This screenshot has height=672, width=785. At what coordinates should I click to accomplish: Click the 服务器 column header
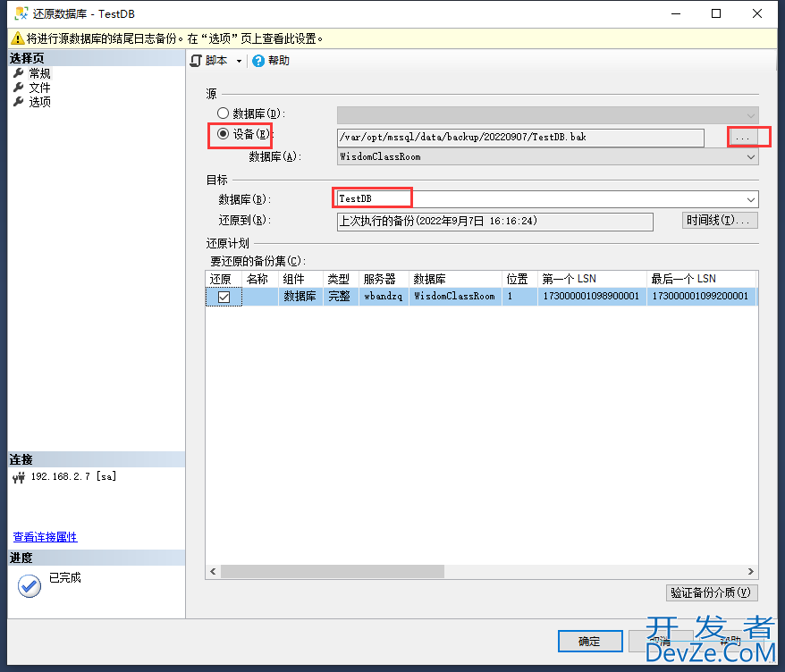[384, 279]
